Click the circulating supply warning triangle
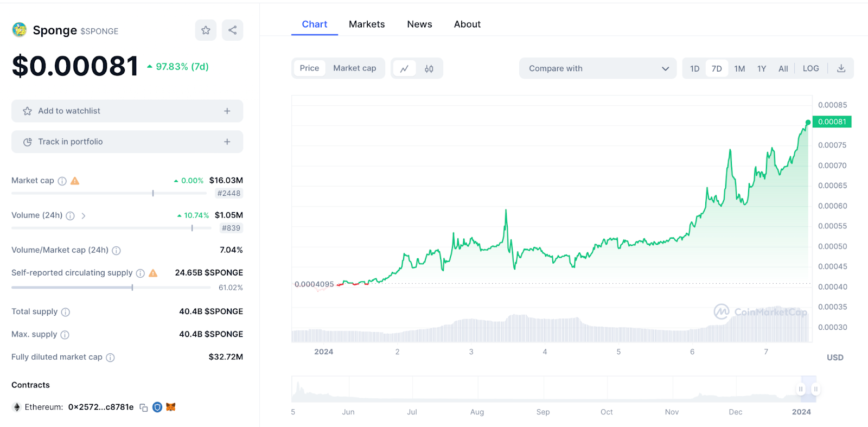Viewport: 868px width, 427px height. pyautogui.click(x=154, y=273)
